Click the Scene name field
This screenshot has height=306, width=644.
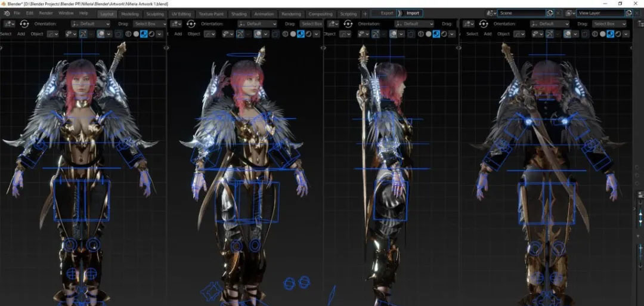click(x=522, y=13)
